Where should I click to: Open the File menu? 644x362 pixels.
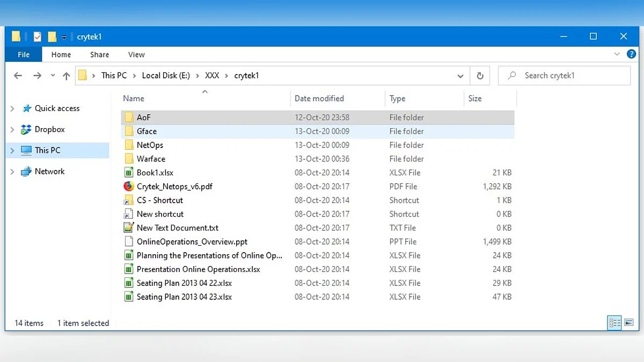(24, 54)
